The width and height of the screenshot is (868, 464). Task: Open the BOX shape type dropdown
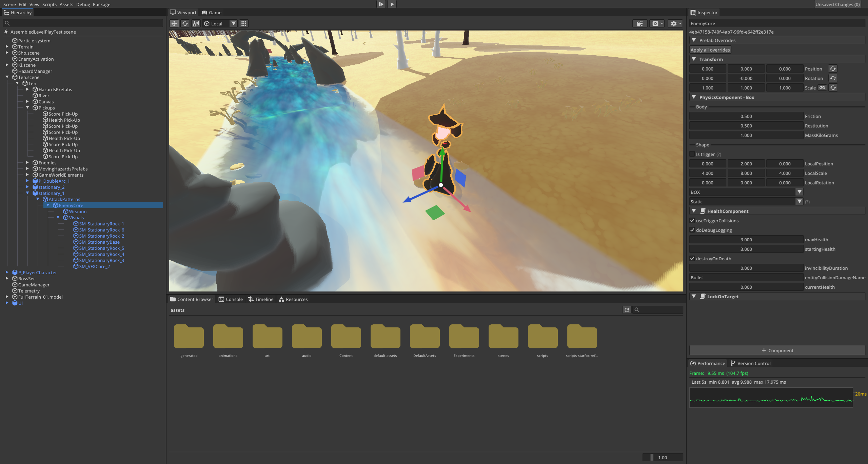(746, 192)
